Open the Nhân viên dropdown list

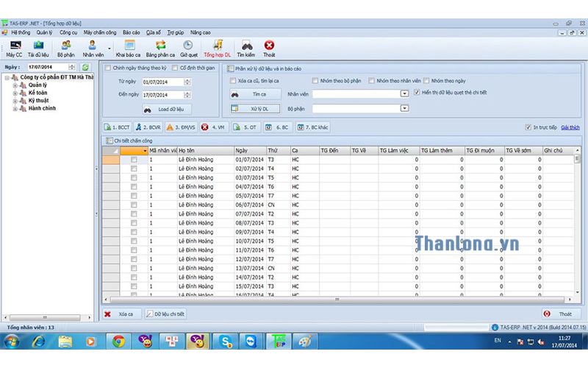coord(404,94)
